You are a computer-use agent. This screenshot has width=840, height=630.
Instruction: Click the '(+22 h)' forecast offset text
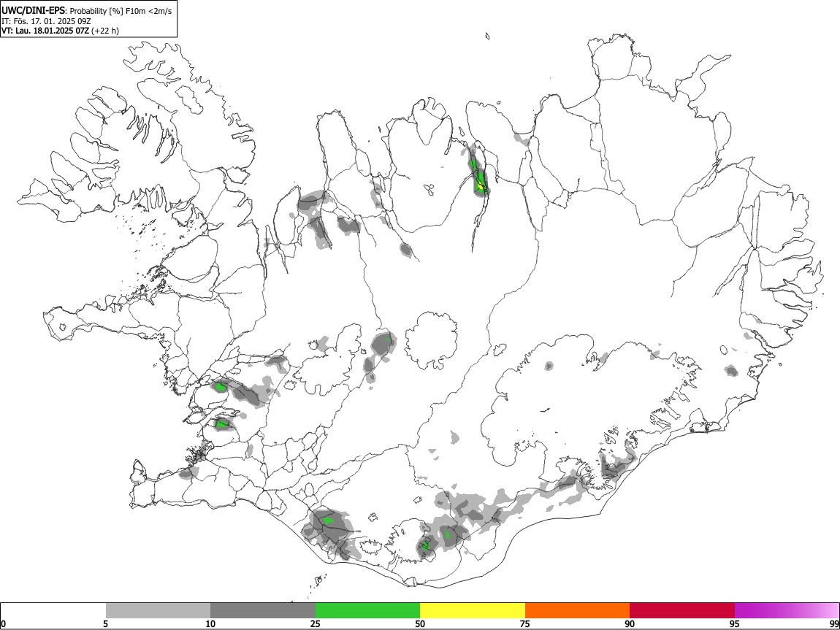click(105, 31)
